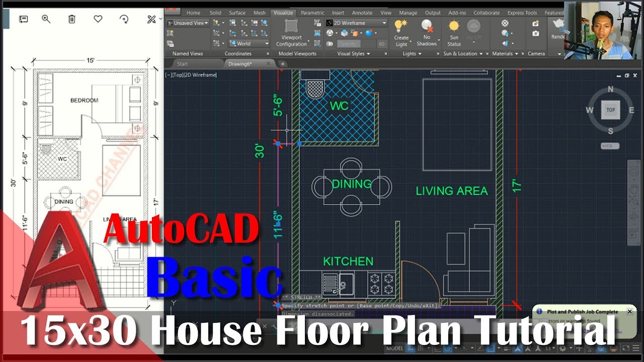Switch to the Start file tab

[183, 64]
